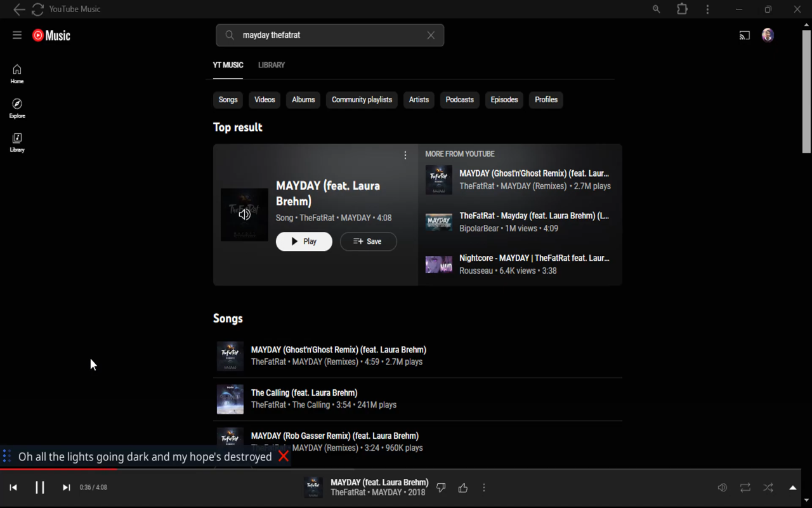Filter results by Albums
This screenshot has height=508, width=812.
pos(303,100)
